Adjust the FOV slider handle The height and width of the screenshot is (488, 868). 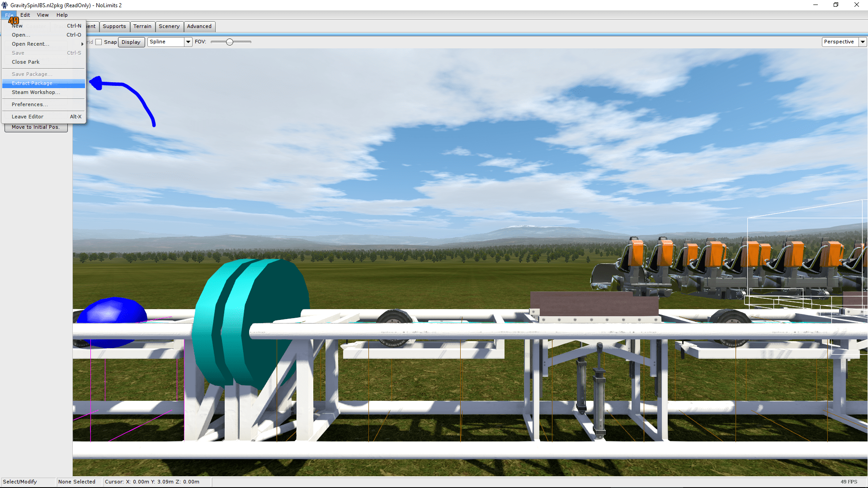coord(230,42)
